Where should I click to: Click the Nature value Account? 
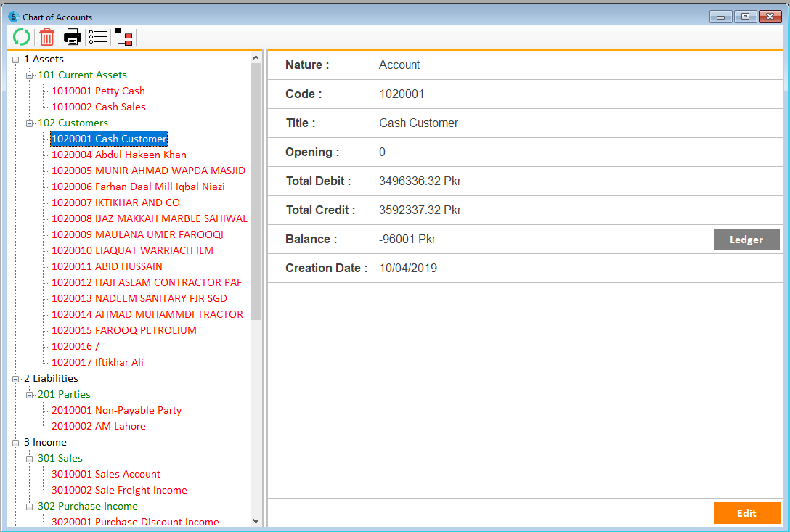tap(399, 65)
